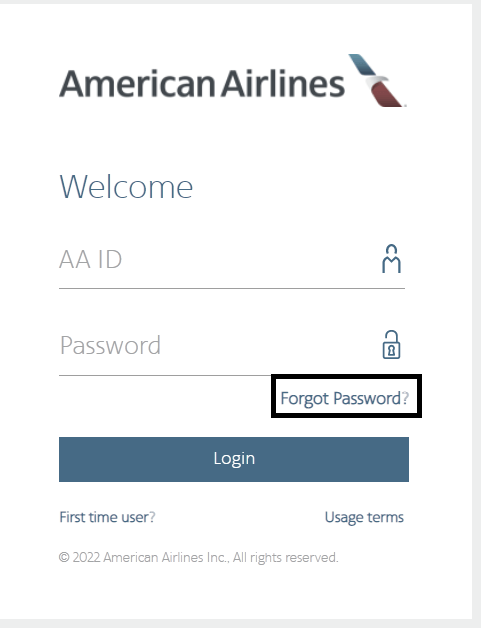This screenshot has width=481, height=628.
Task: Click the padlock icon in the Password field
Action: pyautogui.click(x=391, y=344)
